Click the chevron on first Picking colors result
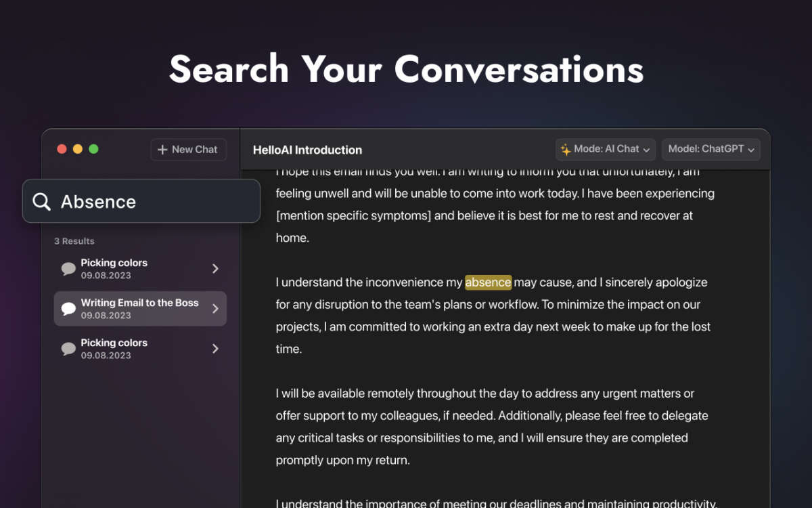The image size is (812, 508). click(x=215, y=269)
